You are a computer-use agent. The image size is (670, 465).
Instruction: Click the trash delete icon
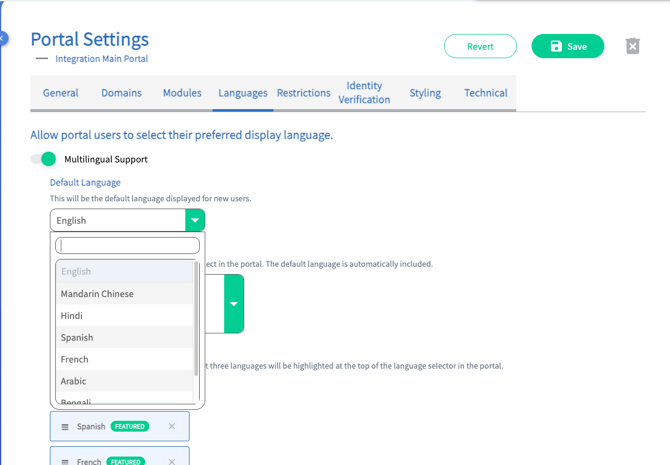coord(632,46)
